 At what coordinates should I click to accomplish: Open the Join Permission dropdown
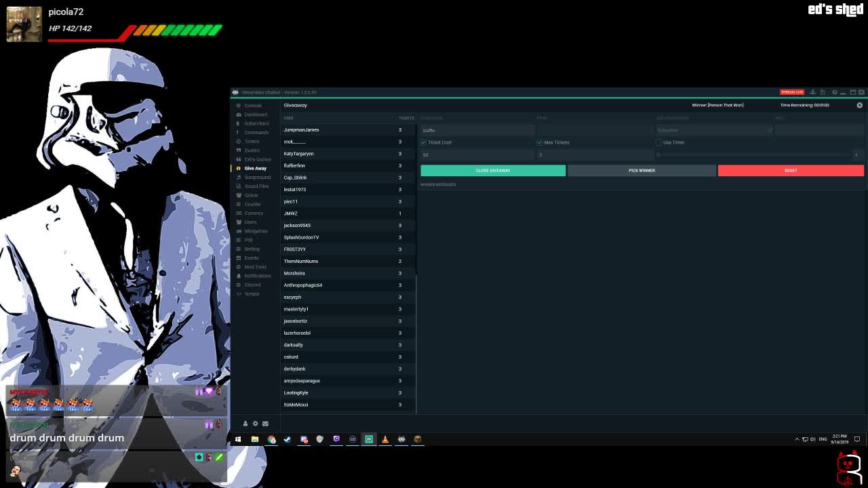(714, 130)
